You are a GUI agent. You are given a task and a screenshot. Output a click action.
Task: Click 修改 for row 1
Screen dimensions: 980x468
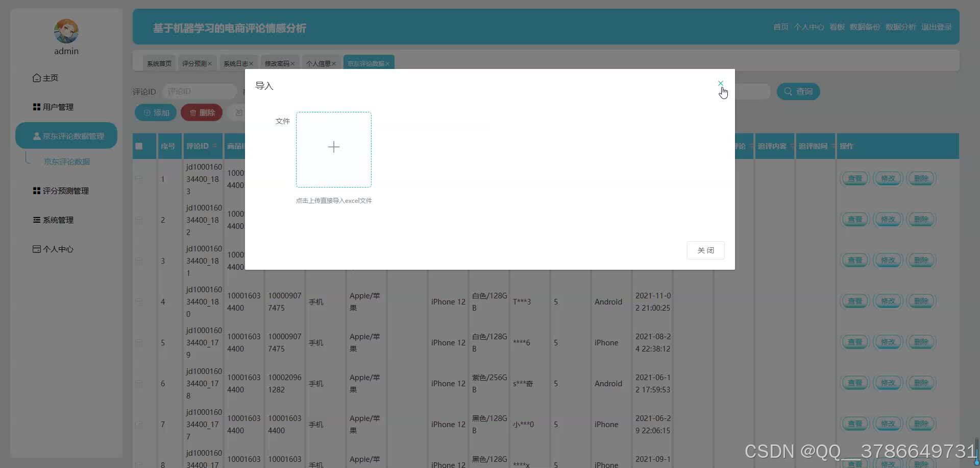(x=888, y=178)
